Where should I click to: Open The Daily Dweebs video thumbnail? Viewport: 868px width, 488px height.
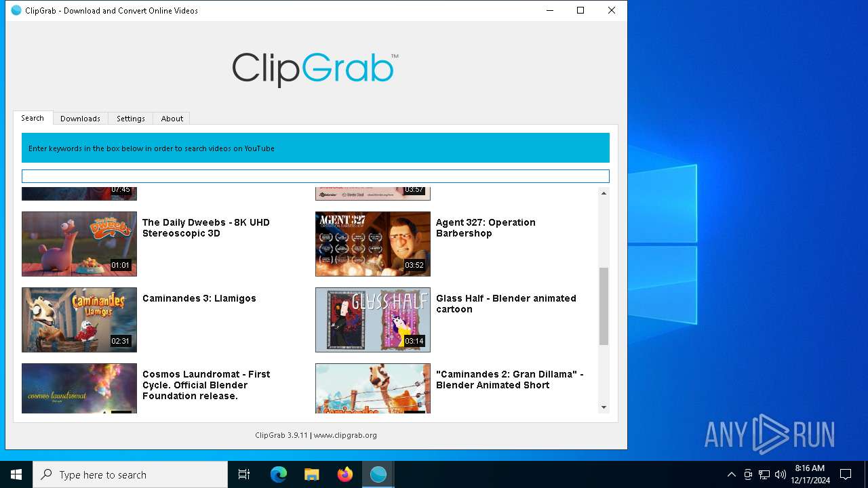[x=79, y=244]
